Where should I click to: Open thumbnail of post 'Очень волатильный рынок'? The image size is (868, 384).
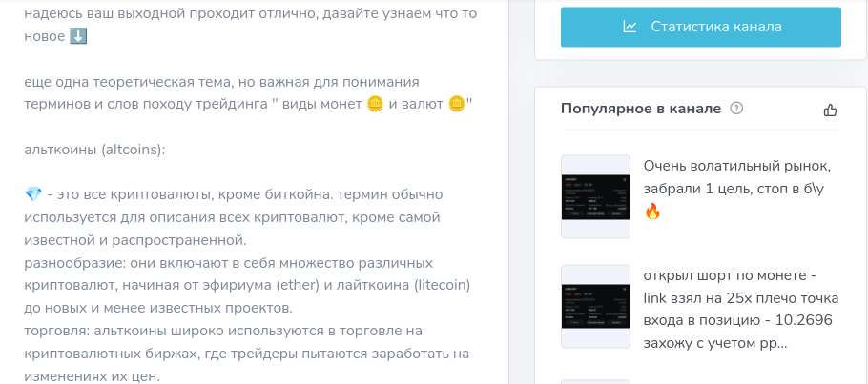tap(595, 196)
